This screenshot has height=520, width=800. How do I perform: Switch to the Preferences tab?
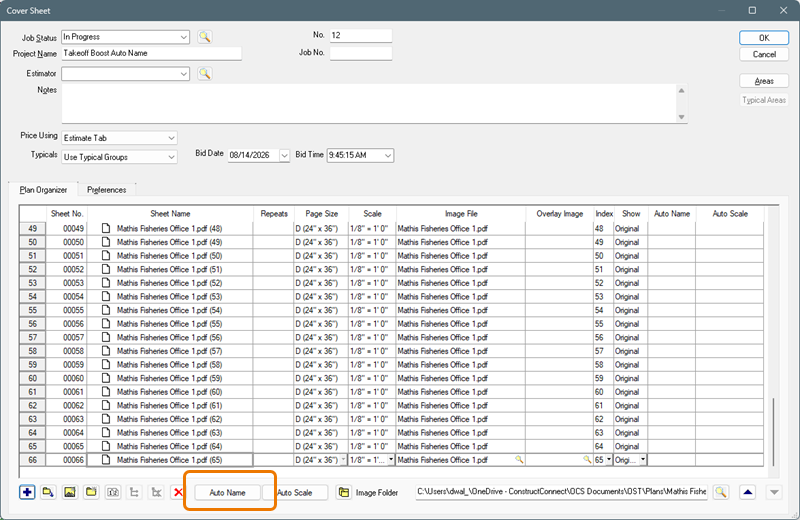pos(107,190)
